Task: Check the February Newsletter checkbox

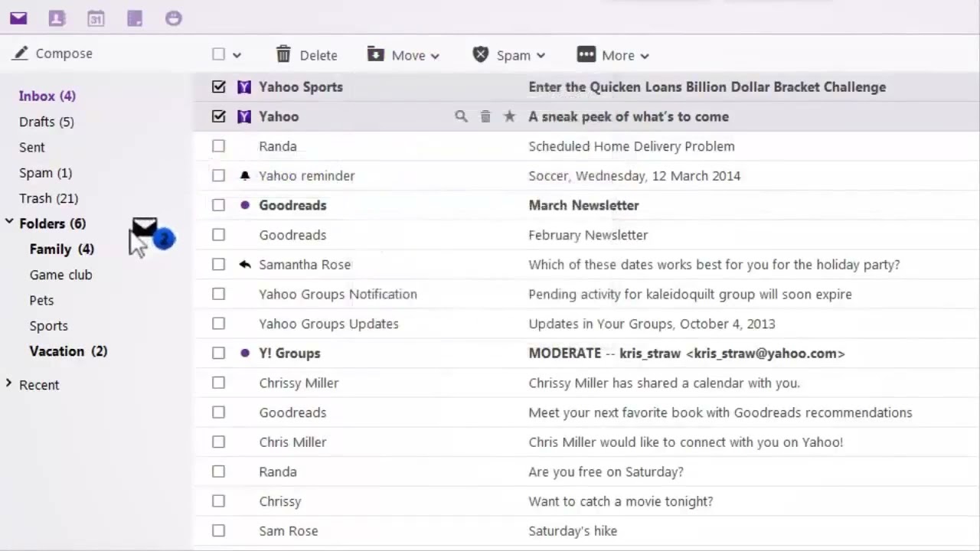Action: (219, 235)
